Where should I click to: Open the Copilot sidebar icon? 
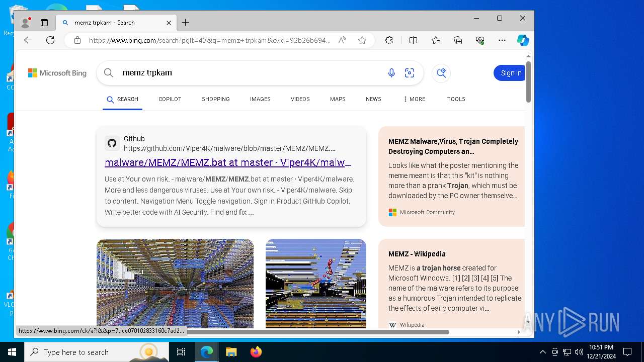[x=523, y=40]
